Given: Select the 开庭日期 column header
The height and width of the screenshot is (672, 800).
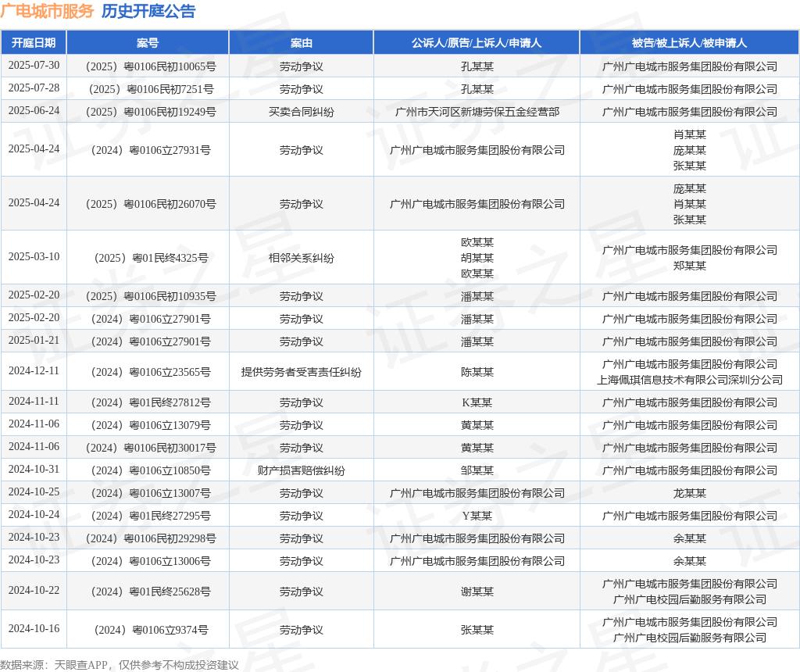Looking at the screenshot, I should pos(34,43).
